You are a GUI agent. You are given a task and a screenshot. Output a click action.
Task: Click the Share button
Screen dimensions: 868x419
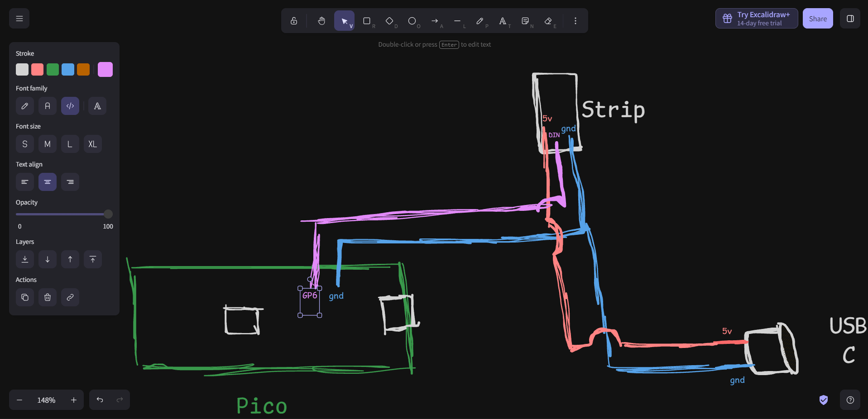tap(818, 19)
